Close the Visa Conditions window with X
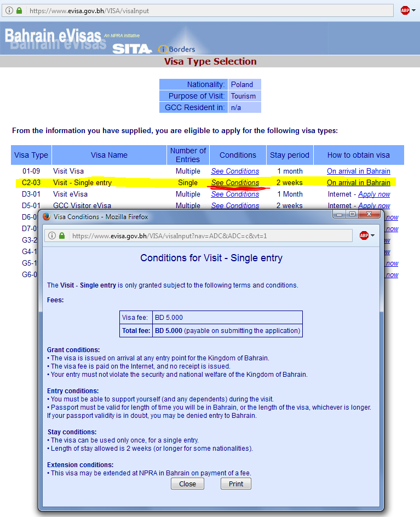The height and width of the screenshot is (517, 420). pos(369,214)
